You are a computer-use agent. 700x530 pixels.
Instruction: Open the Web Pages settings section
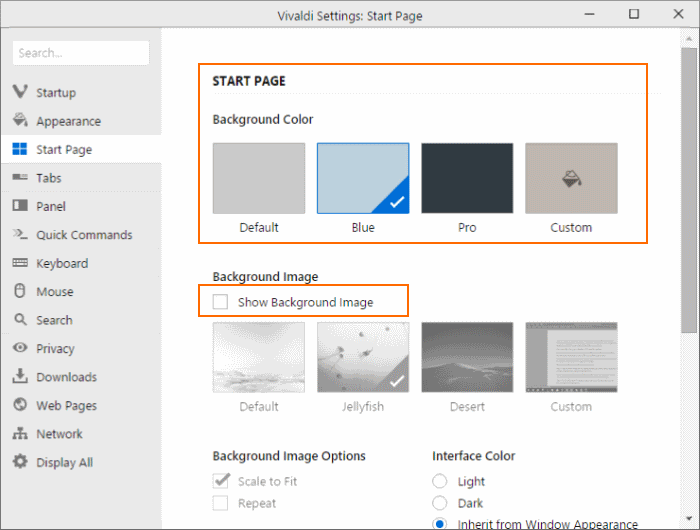point(66,405)
